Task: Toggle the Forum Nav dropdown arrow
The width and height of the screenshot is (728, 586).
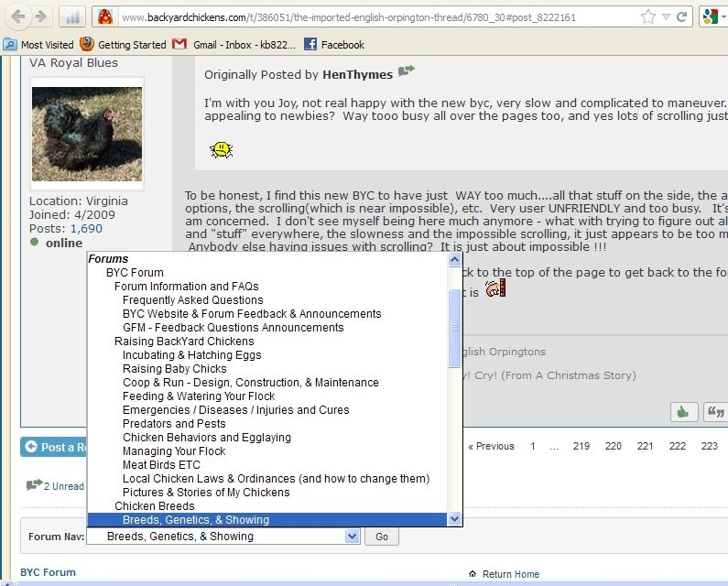Action: tap(353, 537)
